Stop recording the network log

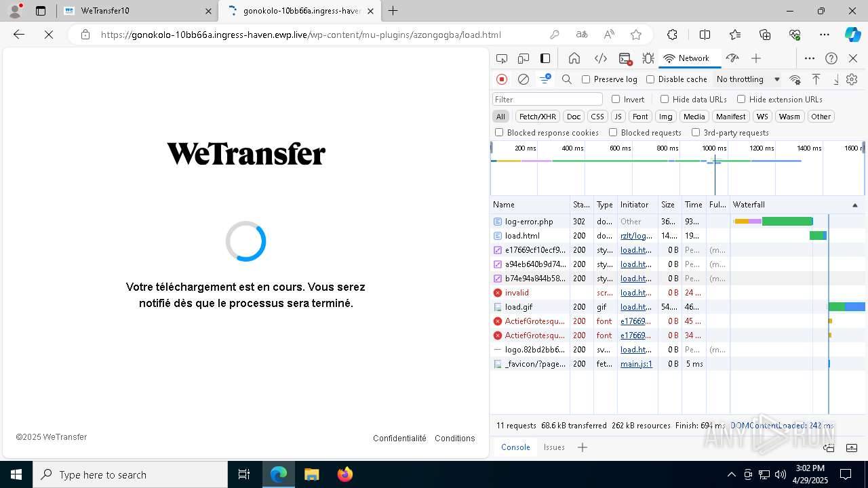(502, 79)
